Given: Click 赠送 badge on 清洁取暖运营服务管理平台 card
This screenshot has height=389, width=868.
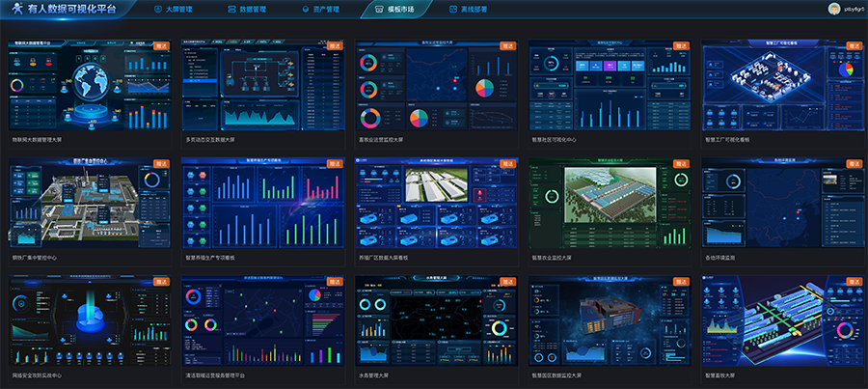Looking at the screenshot, I should tap(336, 282).
